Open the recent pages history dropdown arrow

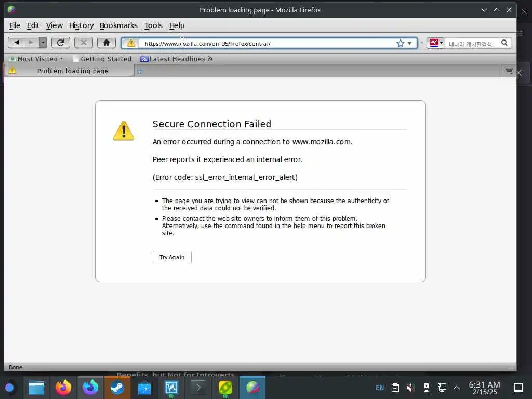pyautogui.click(x=43, y=43)
